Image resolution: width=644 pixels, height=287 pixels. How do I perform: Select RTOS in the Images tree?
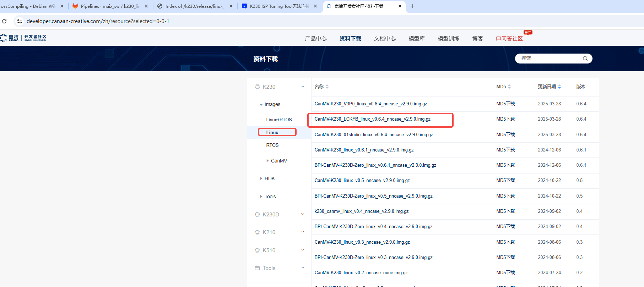(272, 145)
